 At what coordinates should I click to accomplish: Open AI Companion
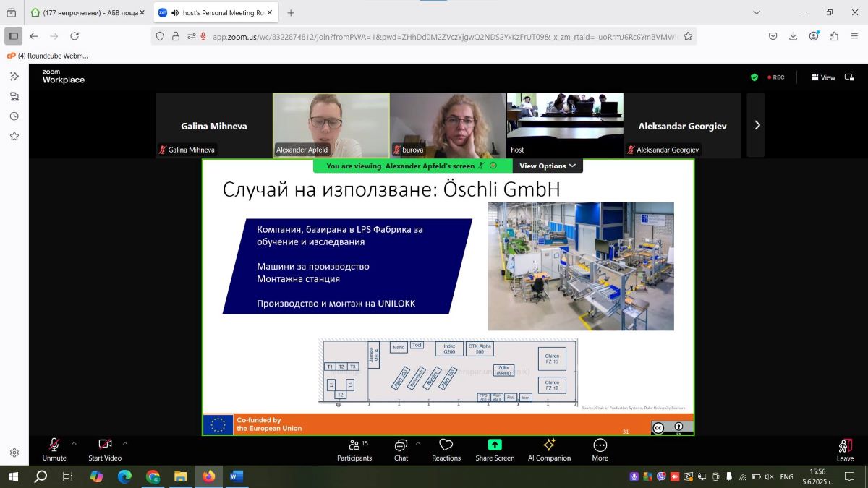tap(549, 449)
